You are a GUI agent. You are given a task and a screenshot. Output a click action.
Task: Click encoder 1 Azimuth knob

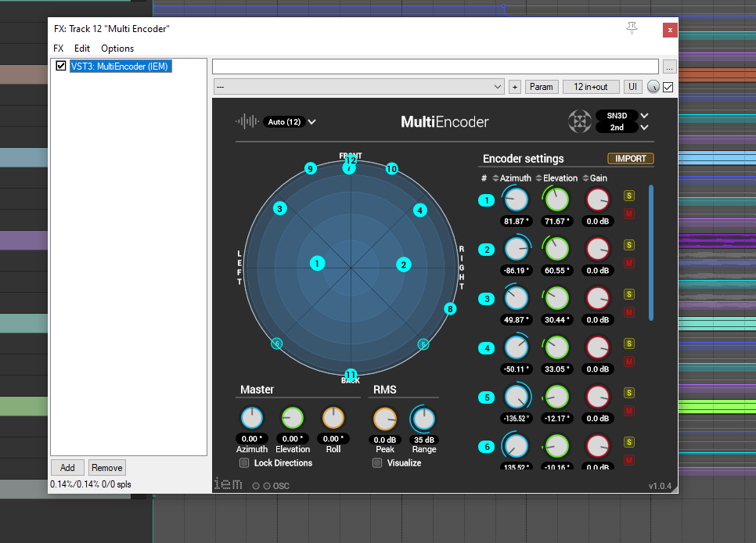coord(516,200)
